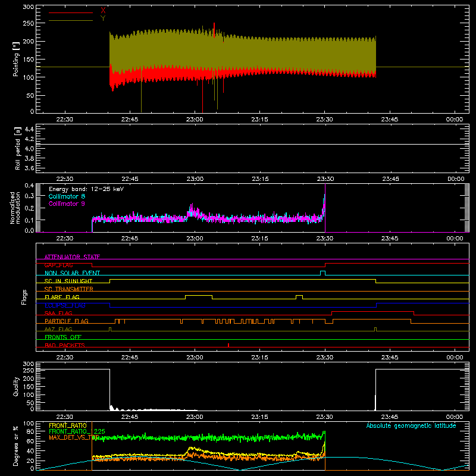476x476 pixels.
Task: Click the short FLARE_FLAG pulse near 23:24
Action: [299, 296]
